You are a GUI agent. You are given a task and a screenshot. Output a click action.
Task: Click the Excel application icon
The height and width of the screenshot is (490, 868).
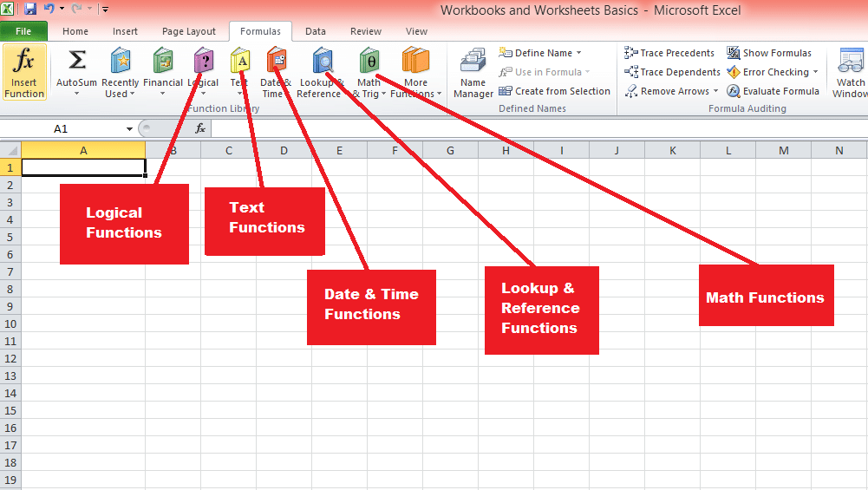[8, 9]
